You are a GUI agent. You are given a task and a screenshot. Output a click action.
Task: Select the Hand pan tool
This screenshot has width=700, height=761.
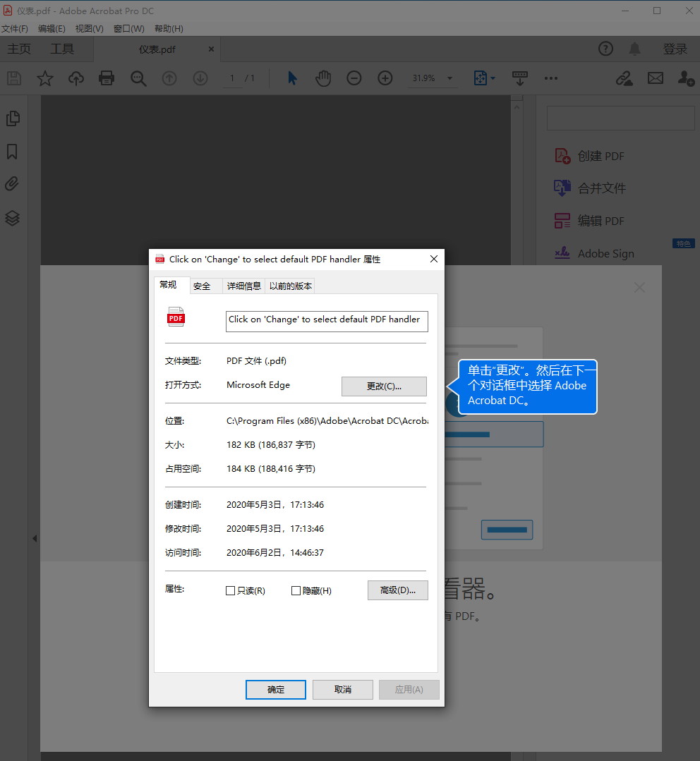click(x=323, y=78)
